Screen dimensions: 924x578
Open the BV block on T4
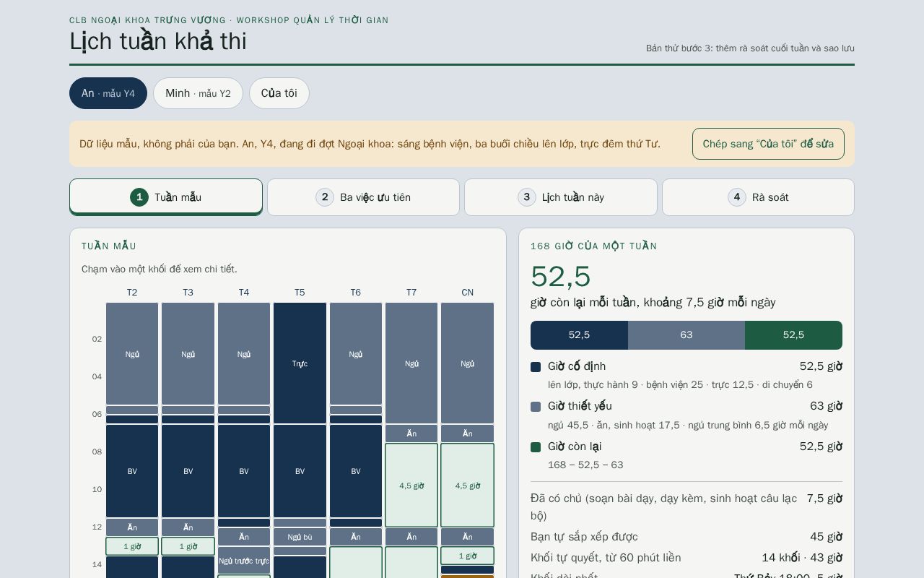pyautogui.click(x=244, y=471)
